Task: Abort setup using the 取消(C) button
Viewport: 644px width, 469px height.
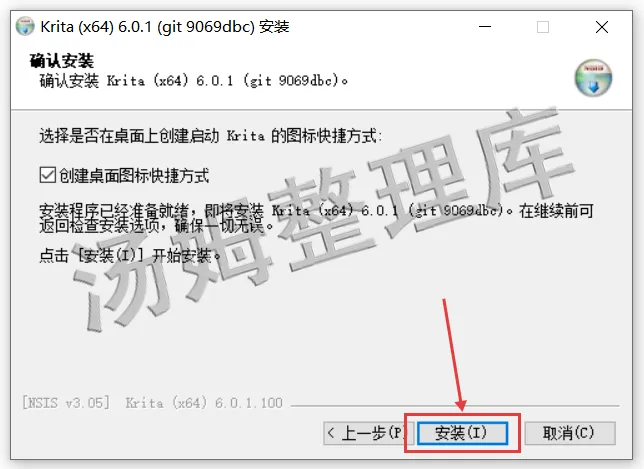Action: [x=570, y=433]
